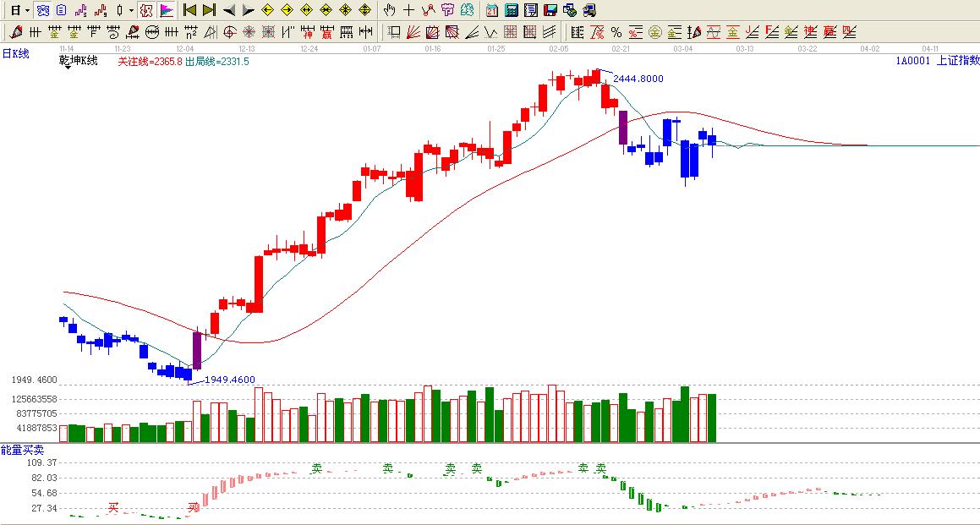Click the 2444.8000 high price marker
Image resolution: width=980 pixels, height=525 pixels.
[x=638, y=79]
